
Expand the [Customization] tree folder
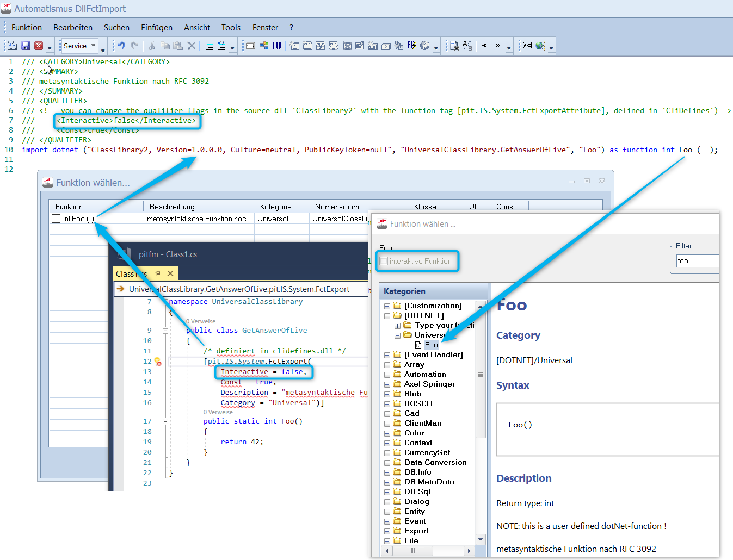[x=387, y=306]
